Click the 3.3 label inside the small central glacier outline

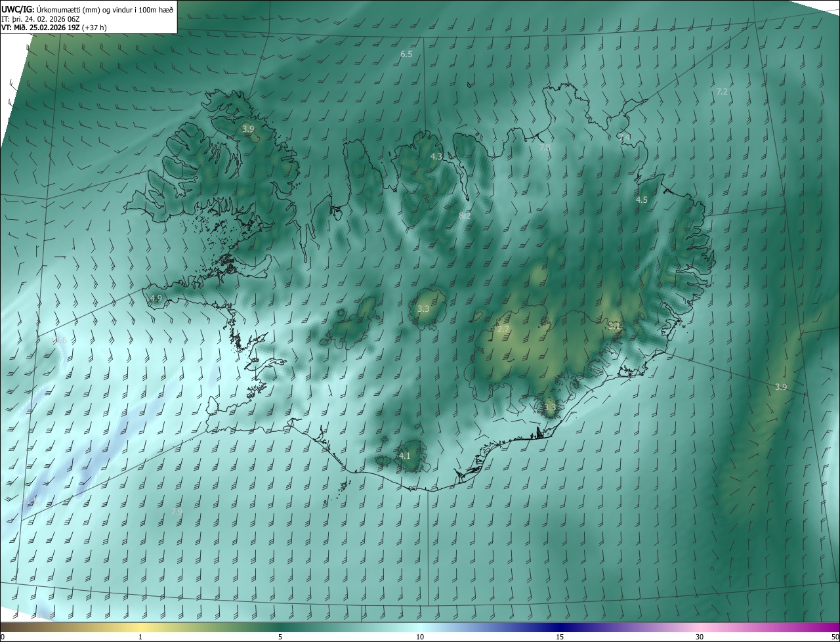click(x=423, y=309)
